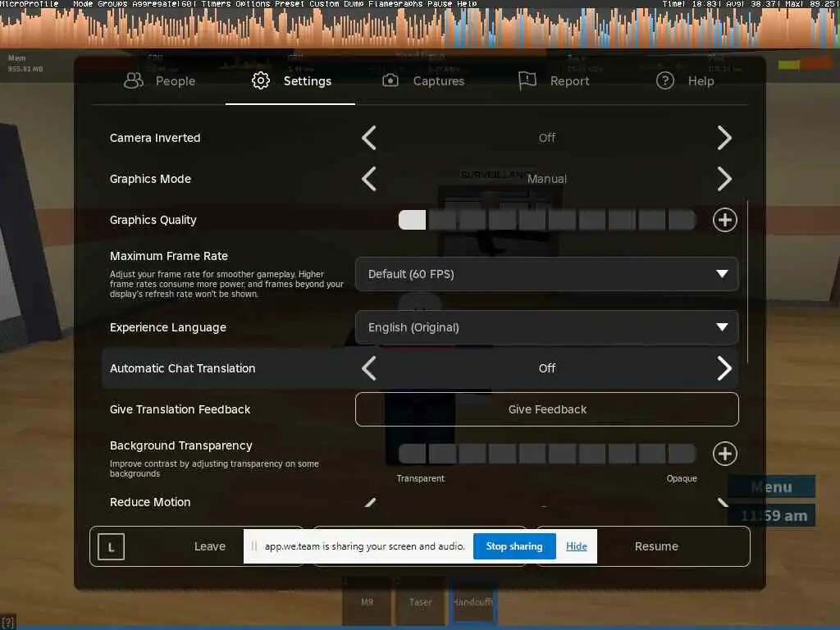Open MicroProfile Flamegraphs menu
The image size is (840, 630).
click(x=395, y=4)
